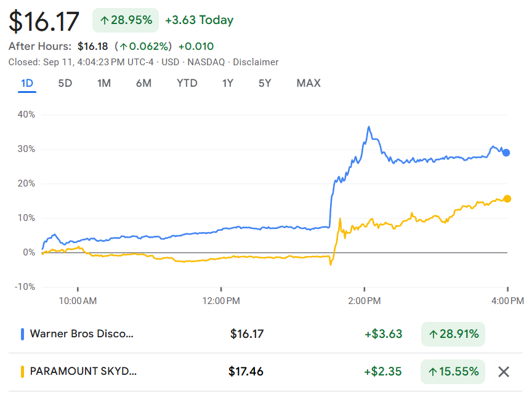Switch to the 5D chart range
Image resolution: width=532 pixels, height=397 pixels.
pos(65,83)
